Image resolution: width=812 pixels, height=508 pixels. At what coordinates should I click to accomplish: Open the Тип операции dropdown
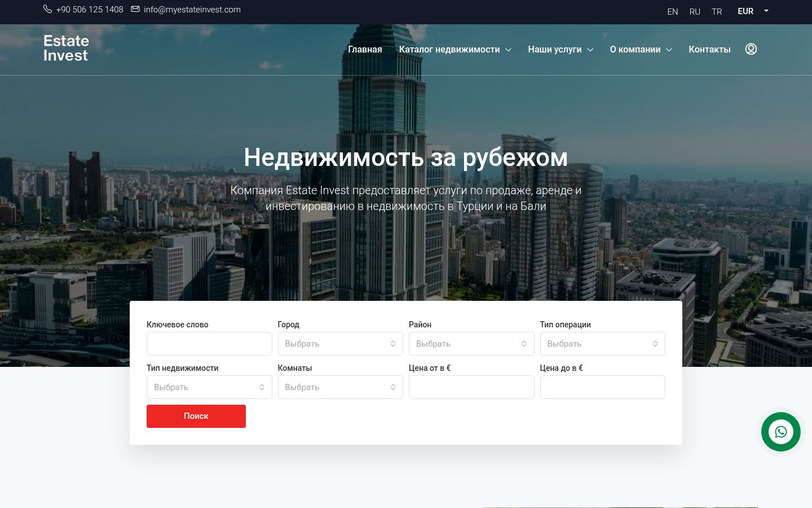pos(603,344)
